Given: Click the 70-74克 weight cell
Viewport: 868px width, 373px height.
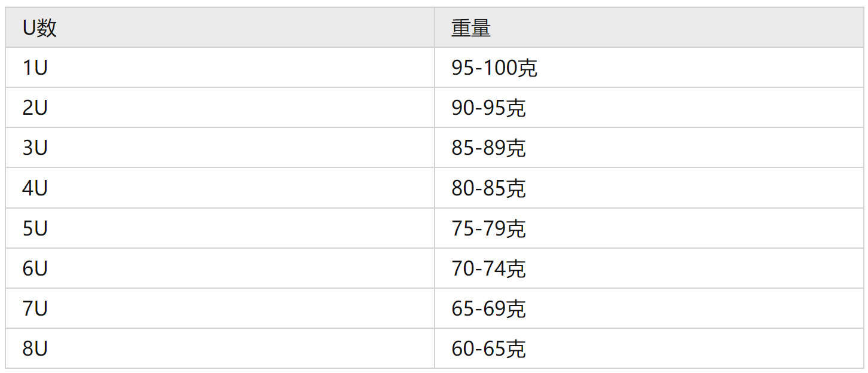Looking at the screenshot, I should coord(648,268).
